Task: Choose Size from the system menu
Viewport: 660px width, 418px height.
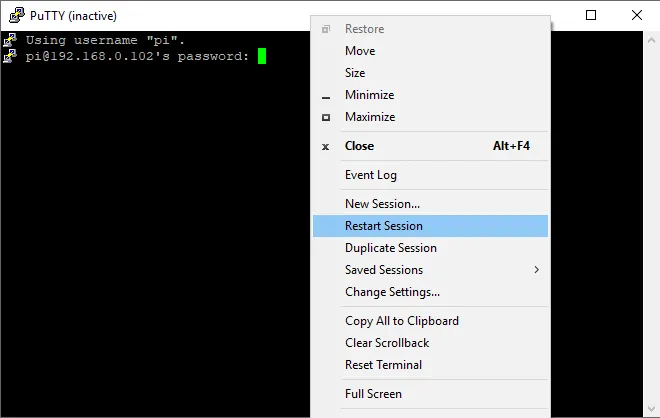Action: point(430,73)
